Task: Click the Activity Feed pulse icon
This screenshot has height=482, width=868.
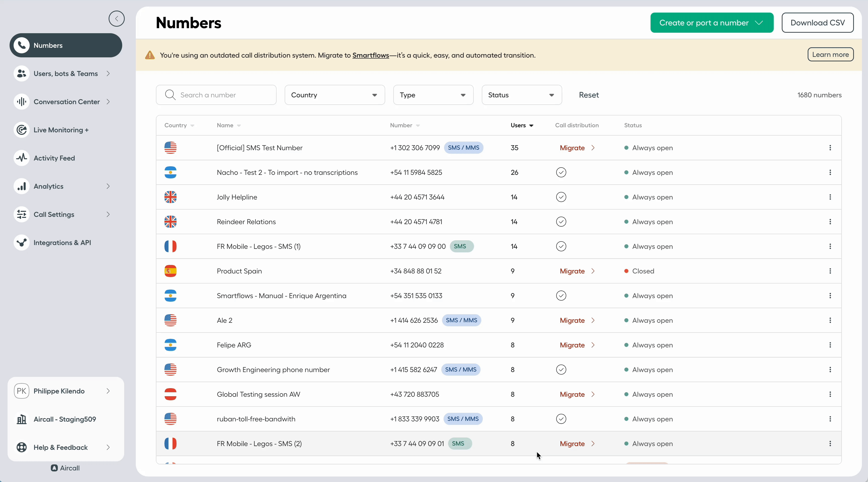Action: click(x=22, y=158)
